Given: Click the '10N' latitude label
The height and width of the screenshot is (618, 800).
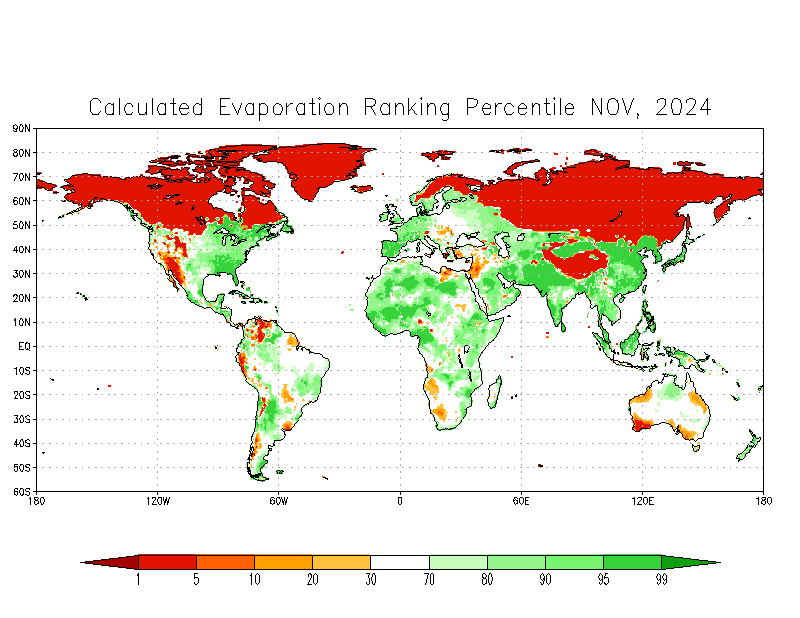Looking at the screenshot, I should [21, 322].
